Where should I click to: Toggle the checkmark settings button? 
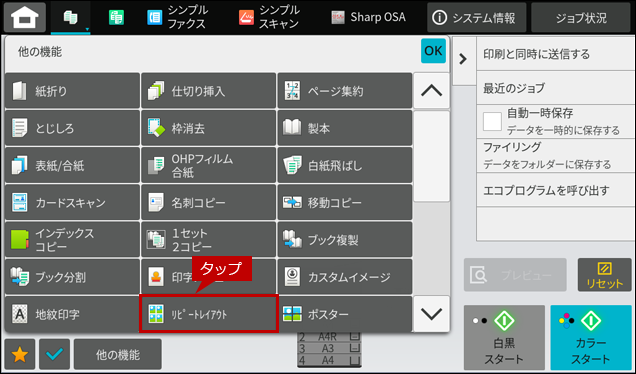[54, 355]
